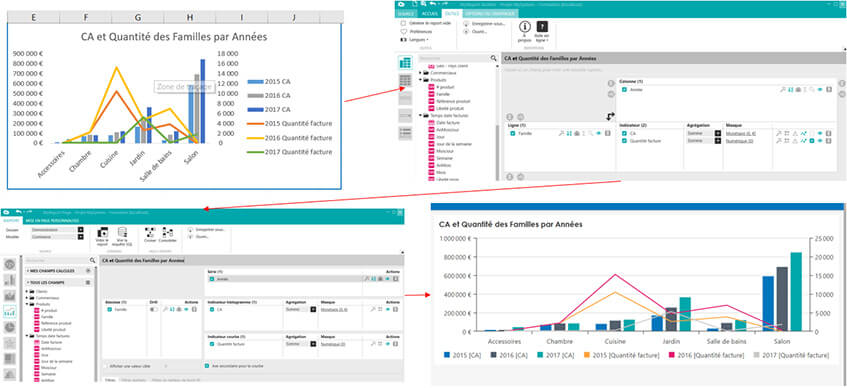Click the delete icon on the Année series row

396,278
